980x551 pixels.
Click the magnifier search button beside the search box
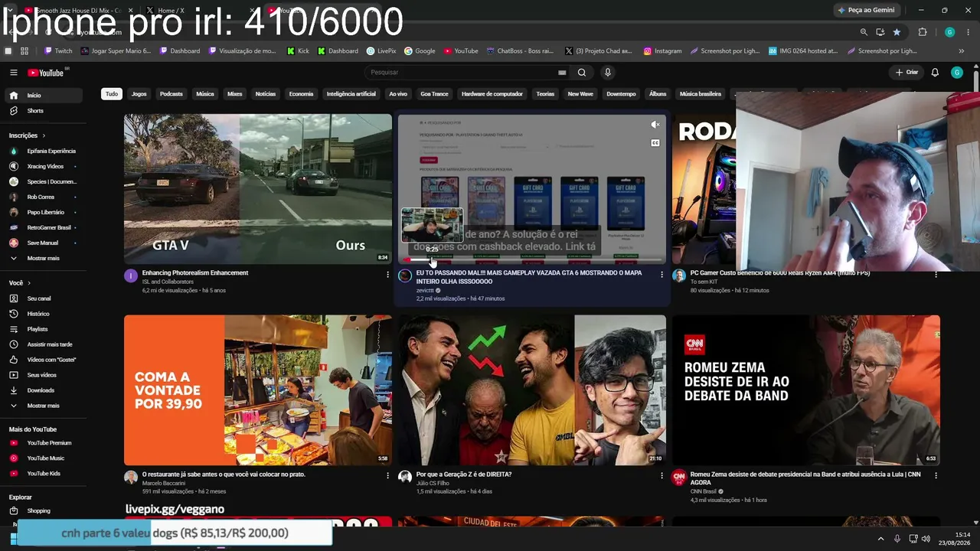click(x=582, y=73)
